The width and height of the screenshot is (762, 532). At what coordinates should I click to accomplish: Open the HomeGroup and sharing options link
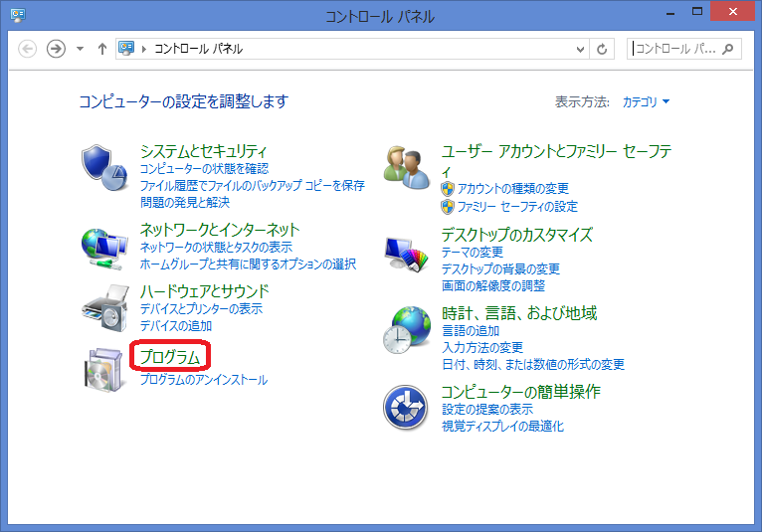point(248,265)
